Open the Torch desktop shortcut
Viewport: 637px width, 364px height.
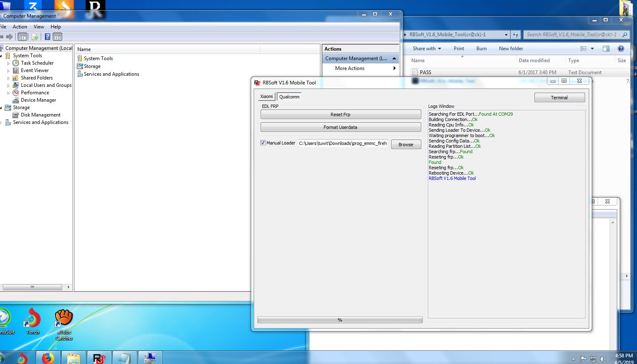(33, 321)
